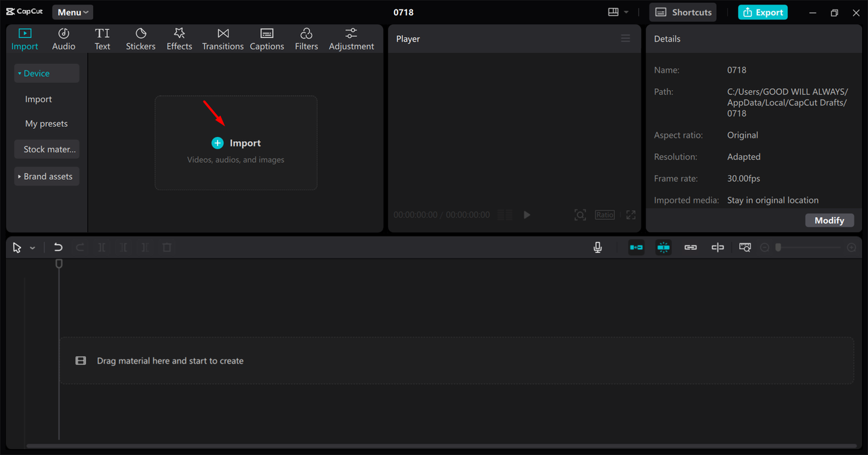868x455 pixels.
Task: Click the quality grid icon beside timecode
Action: (505, 215)
